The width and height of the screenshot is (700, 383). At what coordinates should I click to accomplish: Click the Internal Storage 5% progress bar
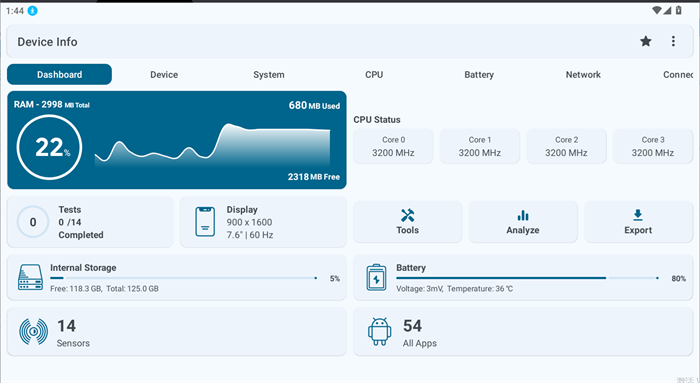[183, 278]
